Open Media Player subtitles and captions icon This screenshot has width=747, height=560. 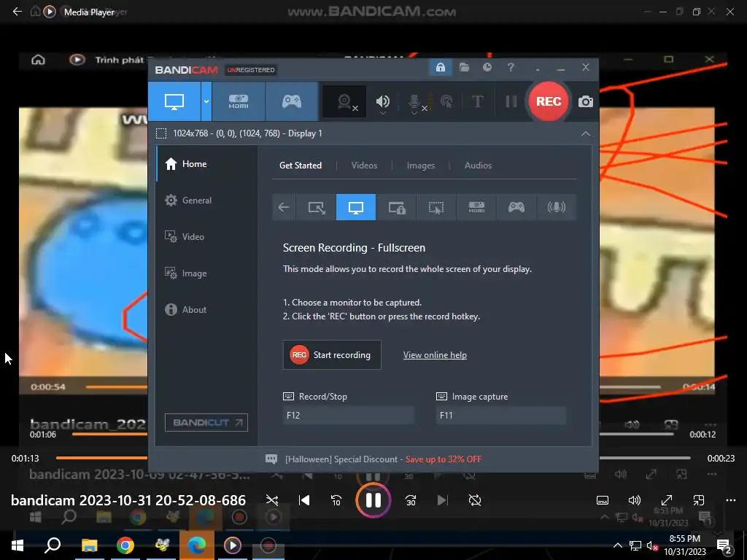click(x=602, y=500)
